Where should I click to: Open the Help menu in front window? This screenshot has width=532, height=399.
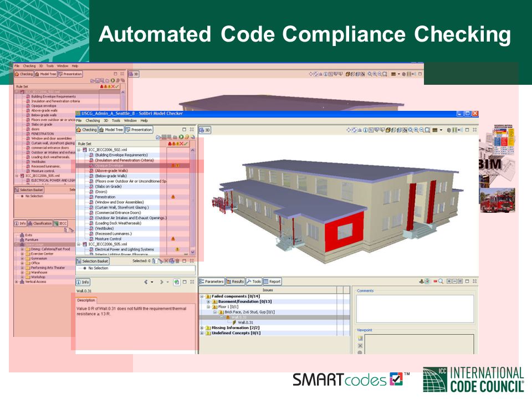[x=144, y=120]
